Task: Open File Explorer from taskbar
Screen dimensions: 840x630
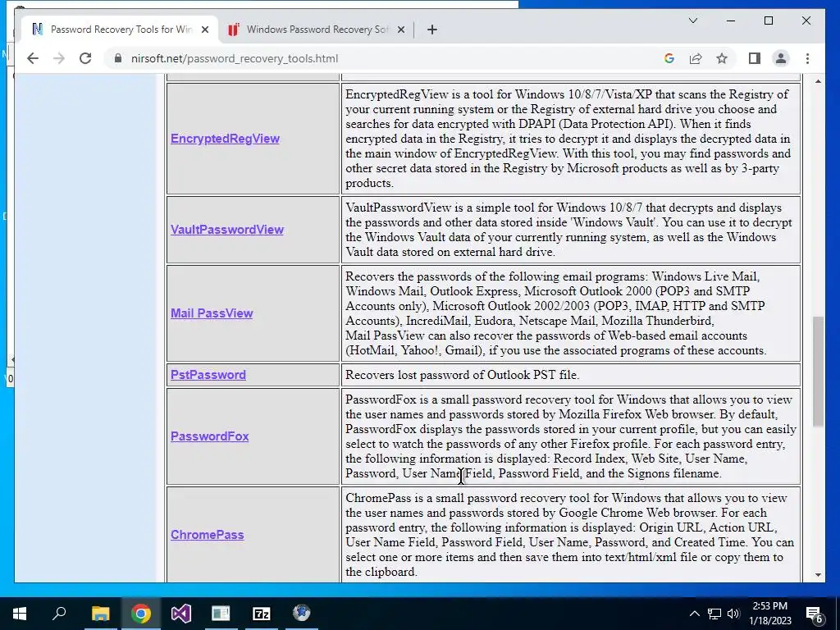Action: (x=100, y=614)
